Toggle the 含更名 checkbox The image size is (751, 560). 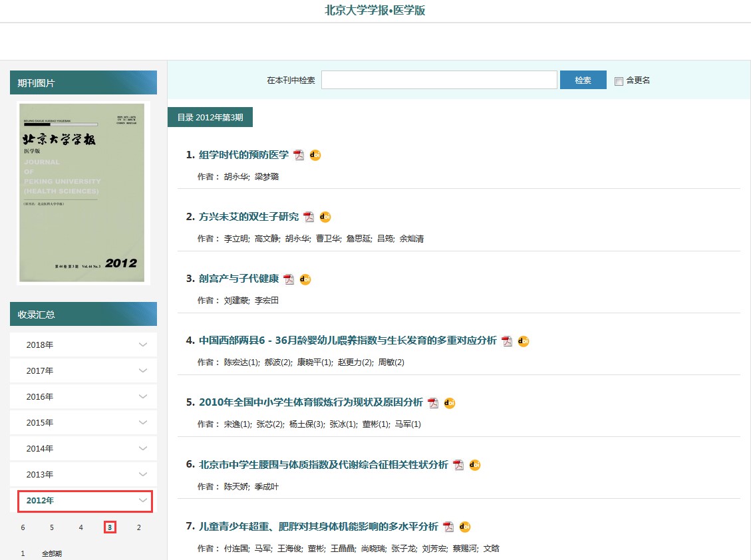click(x=619, y=81)
